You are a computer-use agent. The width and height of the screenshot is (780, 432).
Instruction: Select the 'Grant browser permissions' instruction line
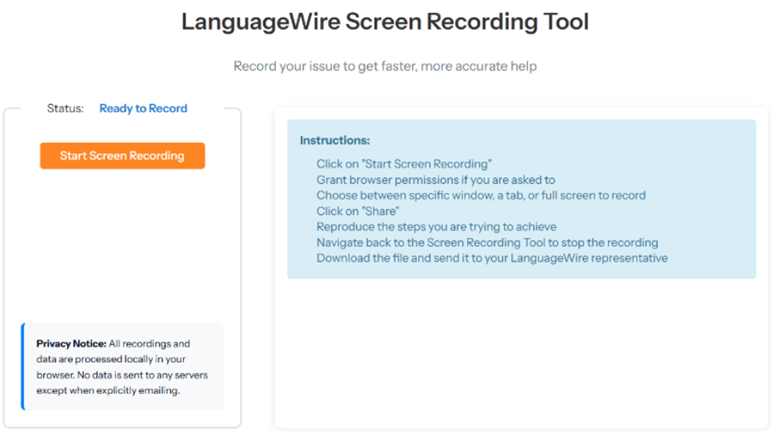436,180
